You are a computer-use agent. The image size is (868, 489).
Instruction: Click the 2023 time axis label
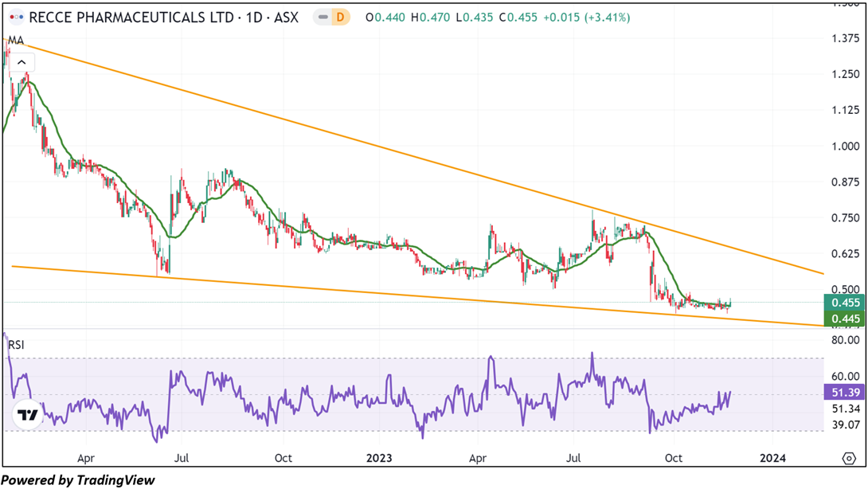click(379, 459)
